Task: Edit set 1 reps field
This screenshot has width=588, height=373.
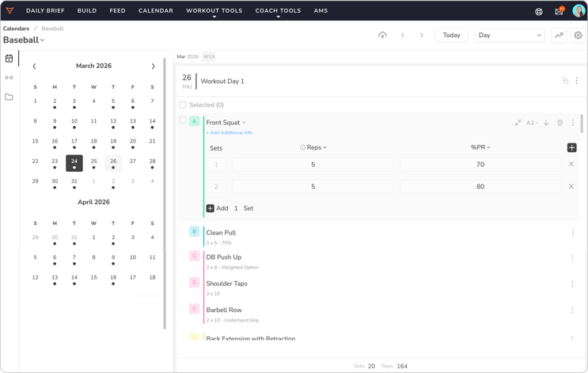Action: [313, 165]
